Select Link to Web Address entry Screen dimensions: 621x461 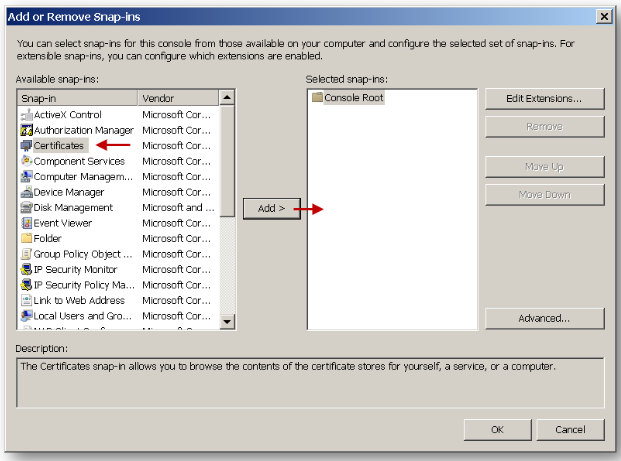[x=79, y=300]
